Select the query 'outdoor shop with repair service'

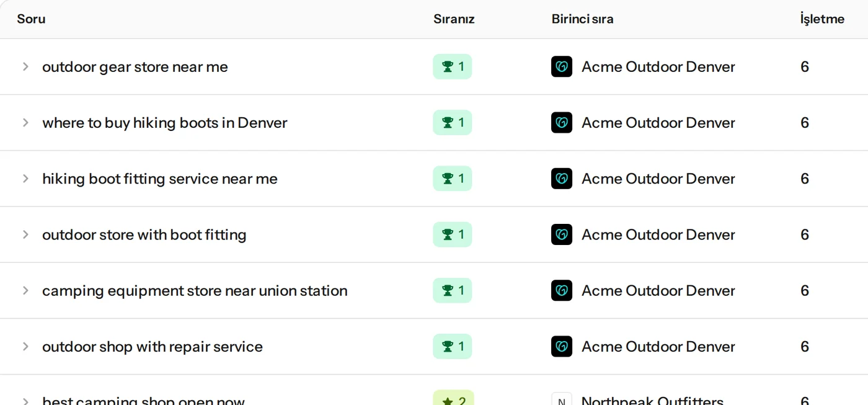(153, 346)
